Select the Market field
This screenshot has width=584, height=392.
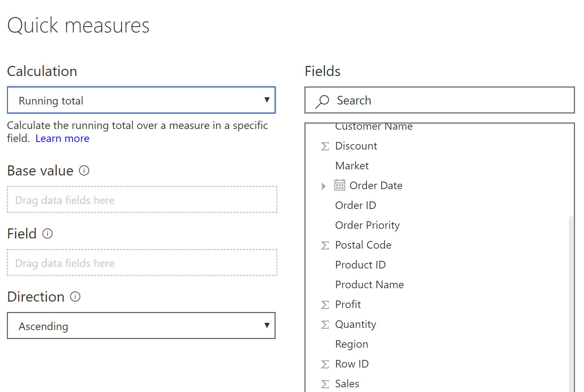pyautogui.click(x=352, y=166)
